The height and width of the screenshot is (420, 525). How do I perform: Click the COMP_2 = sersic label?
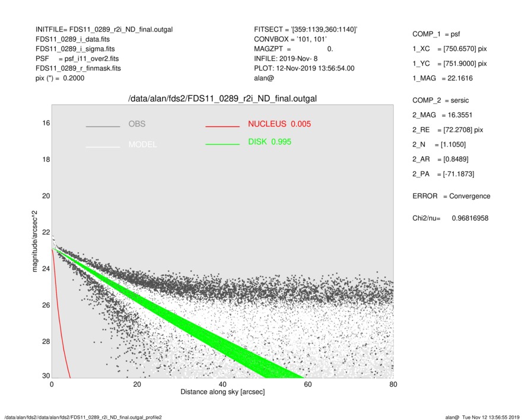[x=440, y=100]
